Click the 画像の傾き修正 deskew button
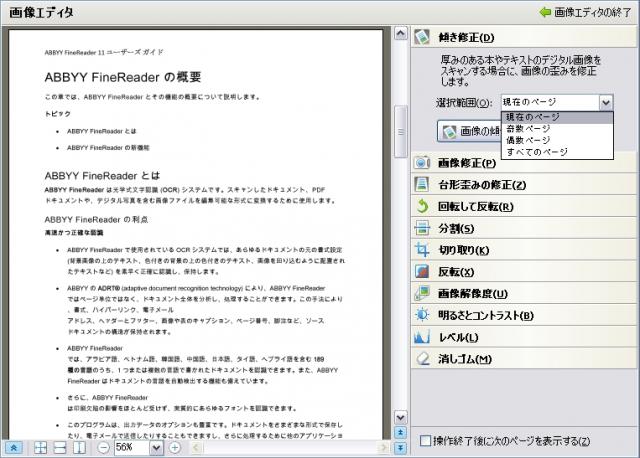The image size is (640, 458). click(x=469, y=131)
